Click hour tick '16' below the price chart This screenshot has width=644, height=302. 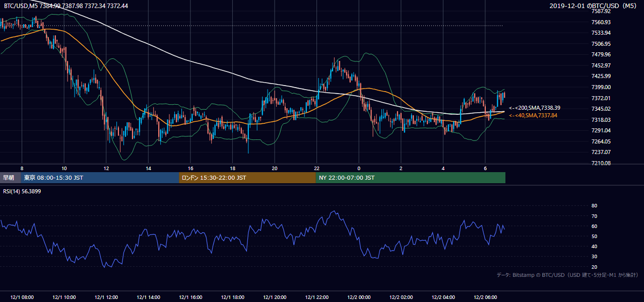tap(190, 168)
